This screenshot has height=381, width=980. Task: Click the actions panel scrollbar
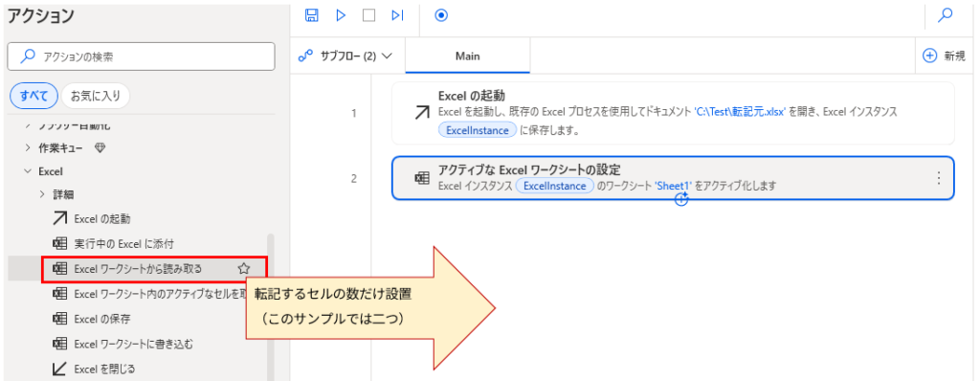270,306
